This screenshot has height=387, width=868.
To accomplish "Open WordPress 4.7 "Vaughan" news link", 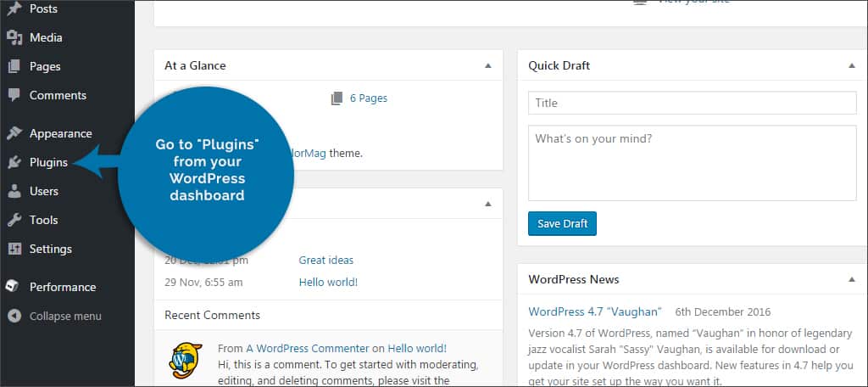I will click(x=595, y=311).
